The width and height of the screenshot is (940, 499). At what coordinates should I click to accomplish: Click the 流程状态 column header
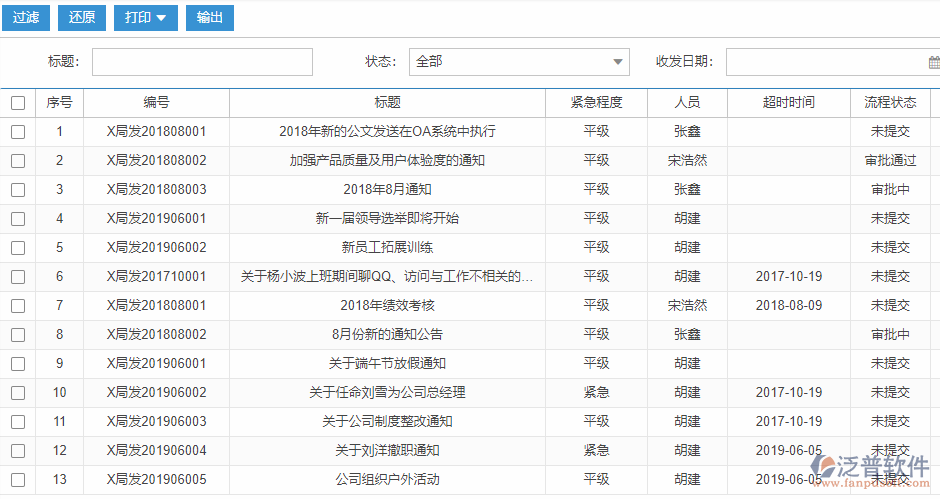890,103
